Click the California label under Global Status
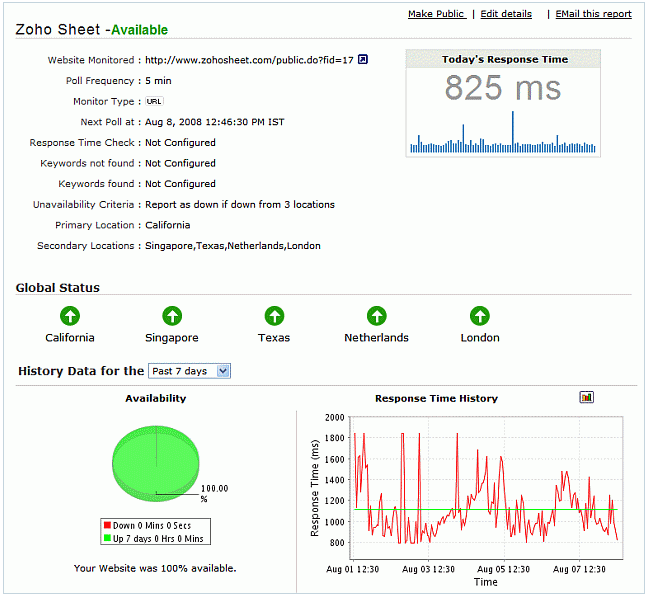This screenshot has width=649, height=597. click(70, 338)
